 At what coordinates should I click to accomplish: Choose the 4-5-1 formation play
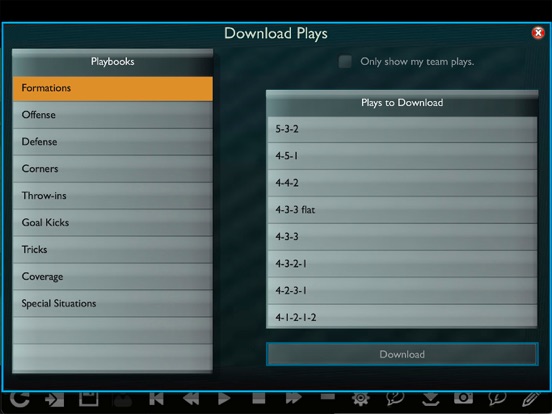pyautogui.click(x=402, y=156)
